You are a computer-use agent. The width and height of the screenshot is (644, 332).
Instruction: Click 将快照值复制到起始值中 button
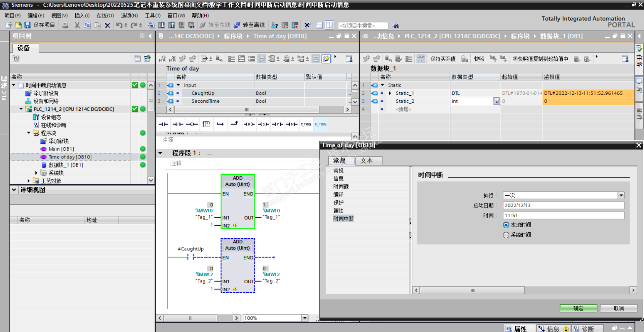[x=540, y=59]
